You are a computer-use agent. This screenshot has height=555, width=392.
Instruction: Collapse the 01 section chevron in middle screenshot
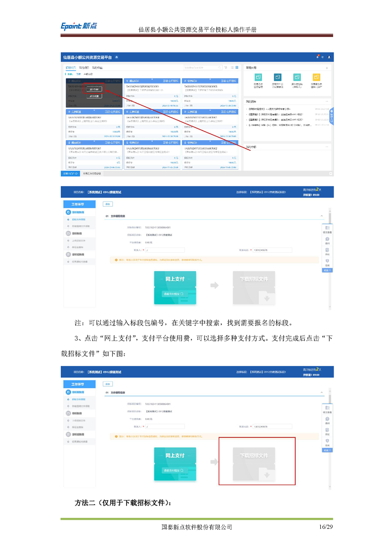[x=322, y=216]
